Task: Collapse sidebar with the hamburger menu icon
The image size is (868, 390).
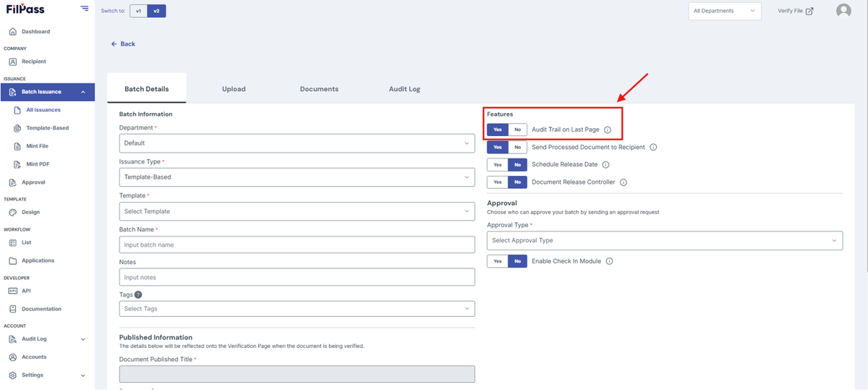Action: click(x=85, y=9)
